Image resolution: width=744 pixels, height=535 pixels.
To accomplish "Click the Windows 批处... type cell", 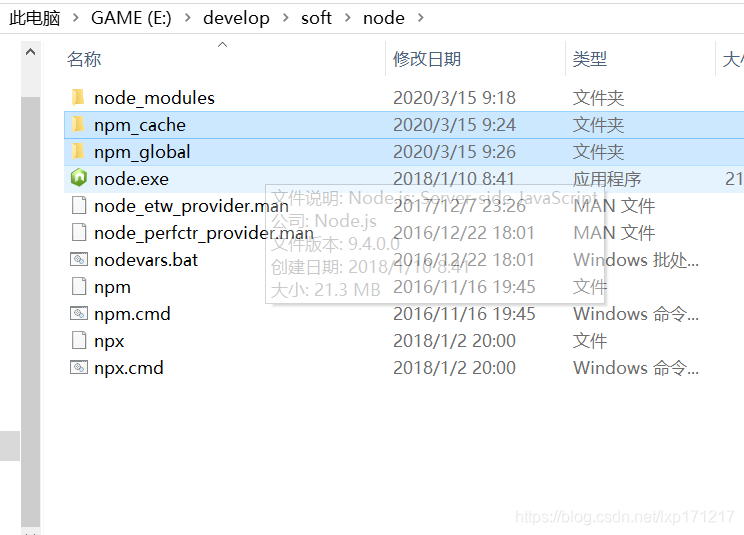I will pos(636,260).
